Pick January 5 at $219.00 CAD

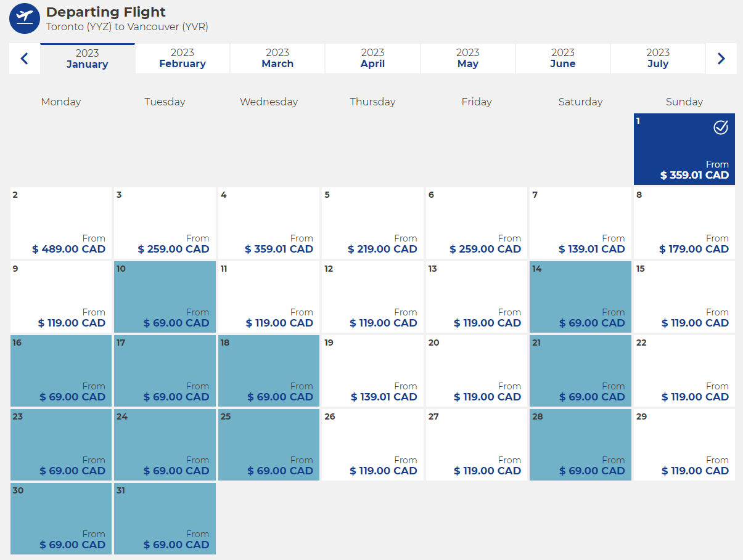click(372, 223)
